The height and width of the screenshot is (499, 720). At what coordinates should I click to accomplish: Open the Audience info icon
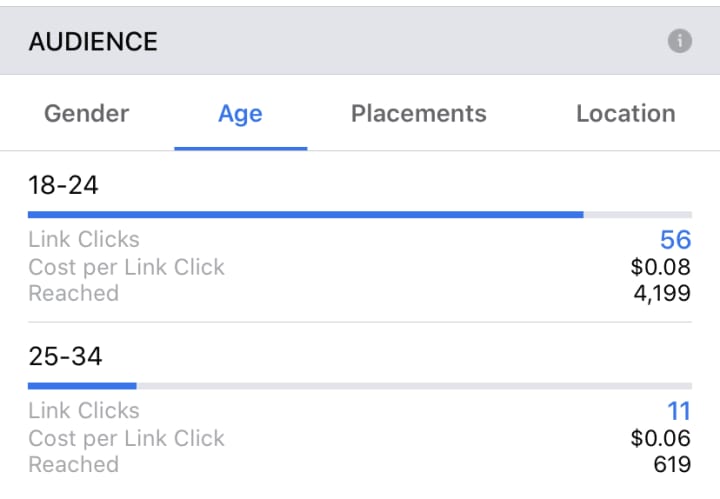point(680,41)
